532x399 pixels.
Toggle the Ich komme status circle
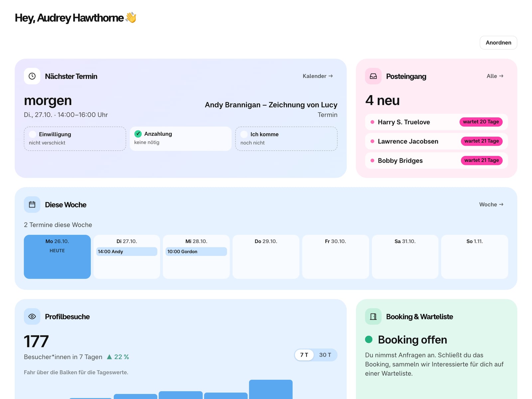coord(244,134)
